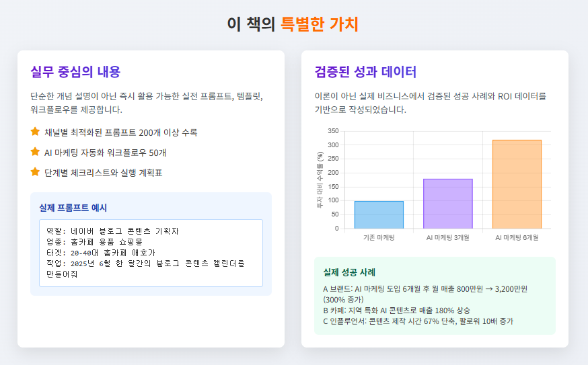The height and width of the screenshot is (365, 588).
Task: Click the text 단계별 체크리스트와 실행 계획표
Action: tap(103, 173)
